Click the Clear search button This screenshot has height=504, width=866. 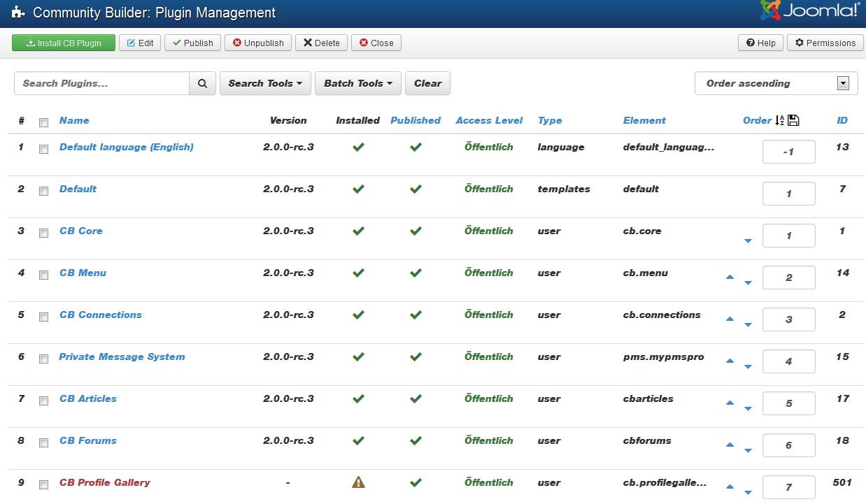point(427,83)
